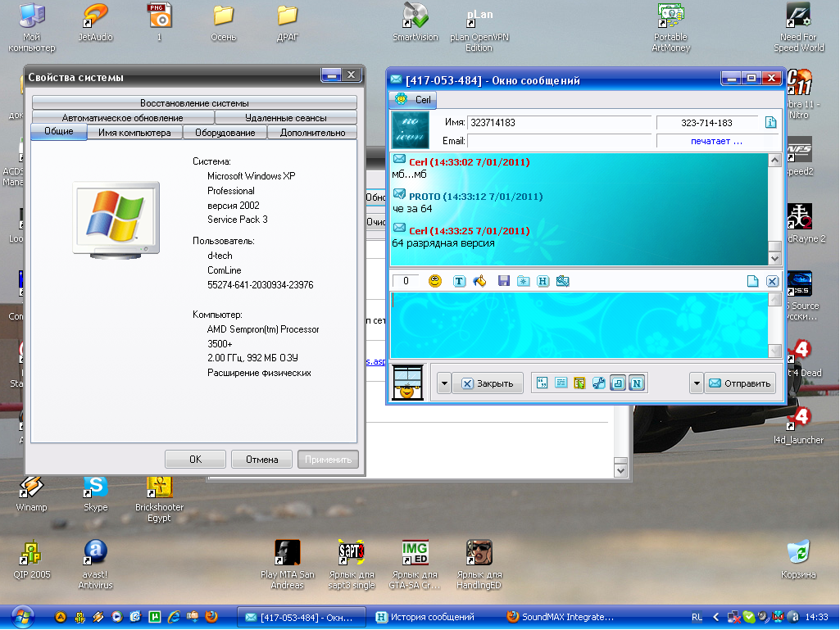Open the smiley emoticon picker
The height and width of the screenshot is (630, 840).
tap(435, 281)
